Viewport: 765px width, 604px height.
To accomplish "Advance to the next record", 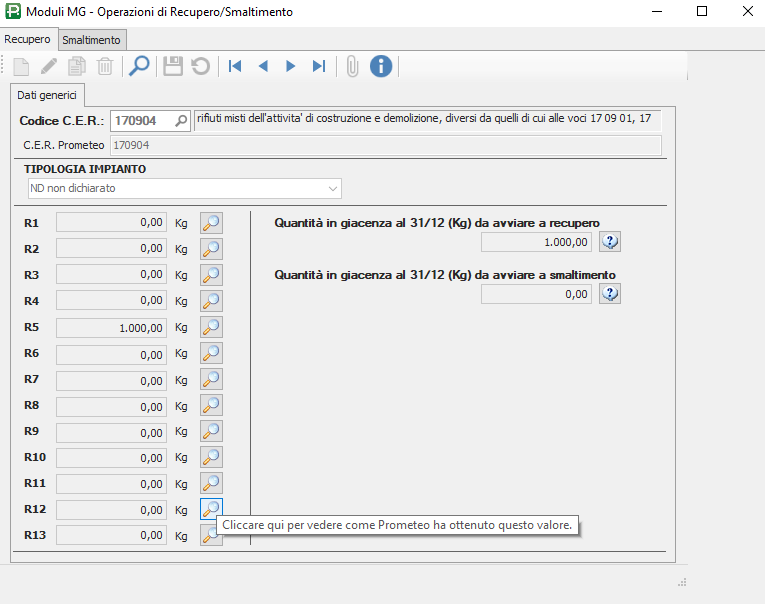I will pyautogui.click(x=291, y=66).
